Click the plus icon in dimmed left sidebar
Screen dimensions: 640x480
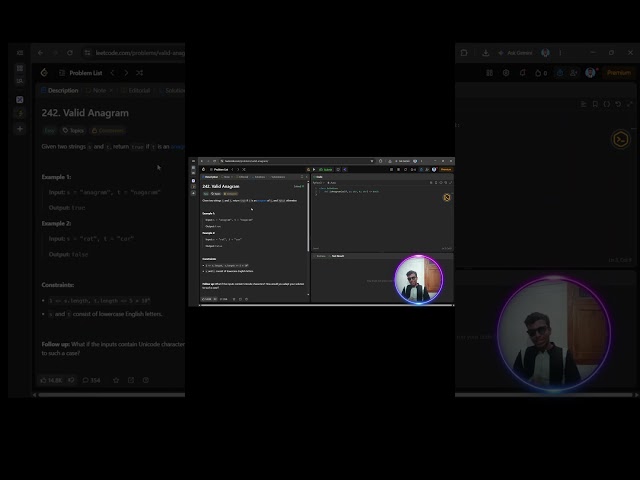tap(20, 129)
